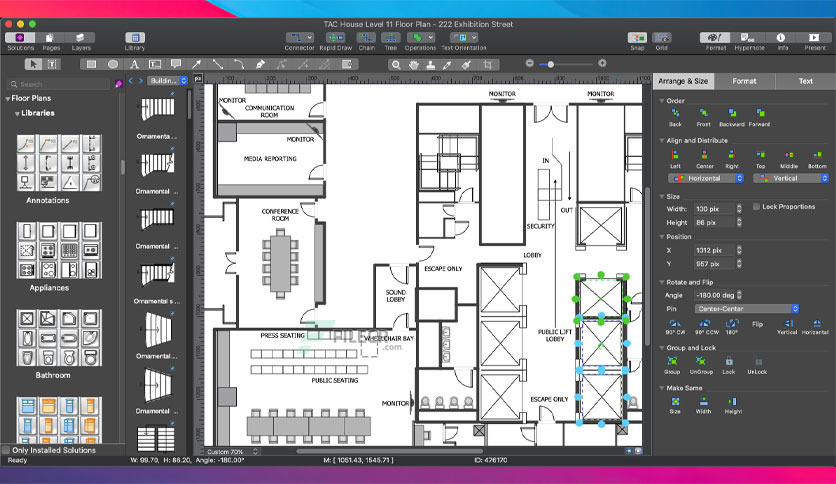Collapse the Rotate and Flip section
This screenshot has width=836, height=484.
click(x=662, y=283)
